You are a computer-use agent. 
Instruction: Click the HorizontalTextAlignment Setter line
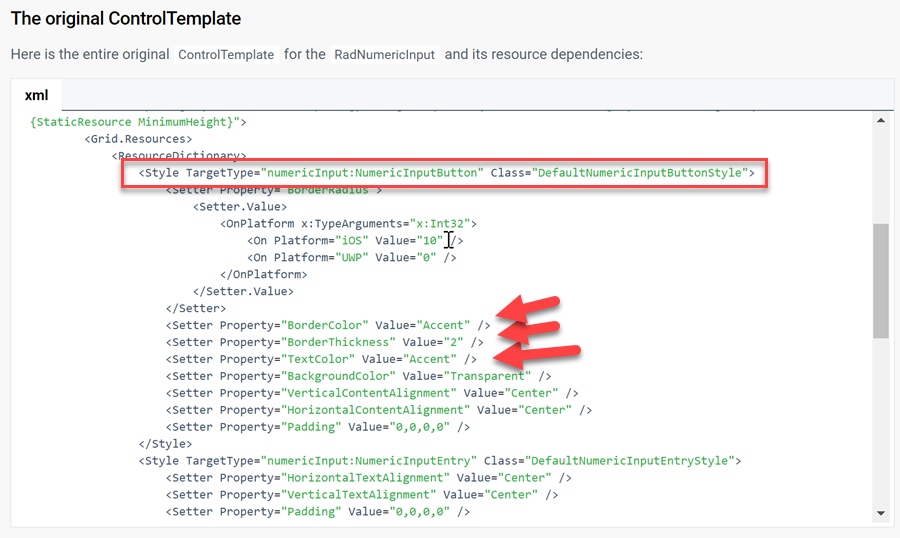tap(368, 478)
